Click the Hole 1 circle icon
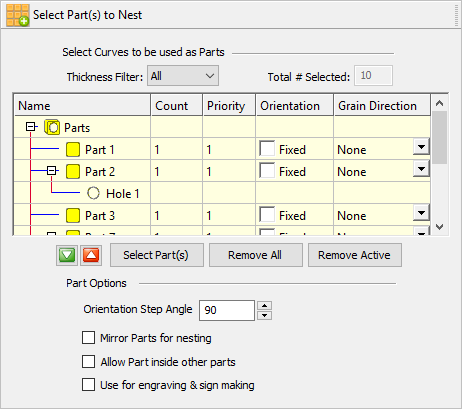462x409 pixels. click(x=93, y=193)
